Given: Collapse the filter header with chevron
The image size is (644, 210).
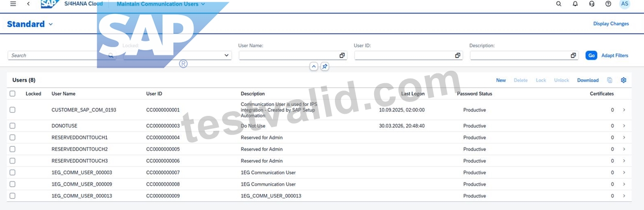Looking at the screenshot, I should point(314,67).
